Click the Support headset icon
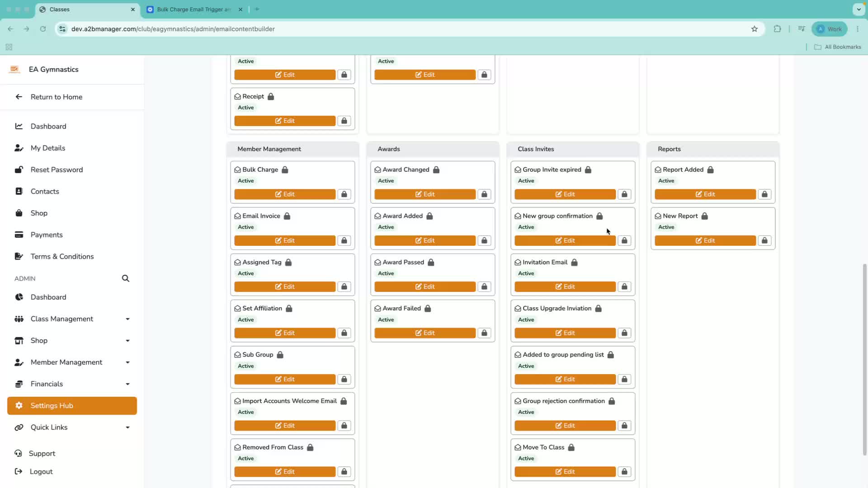 (18, 453)
